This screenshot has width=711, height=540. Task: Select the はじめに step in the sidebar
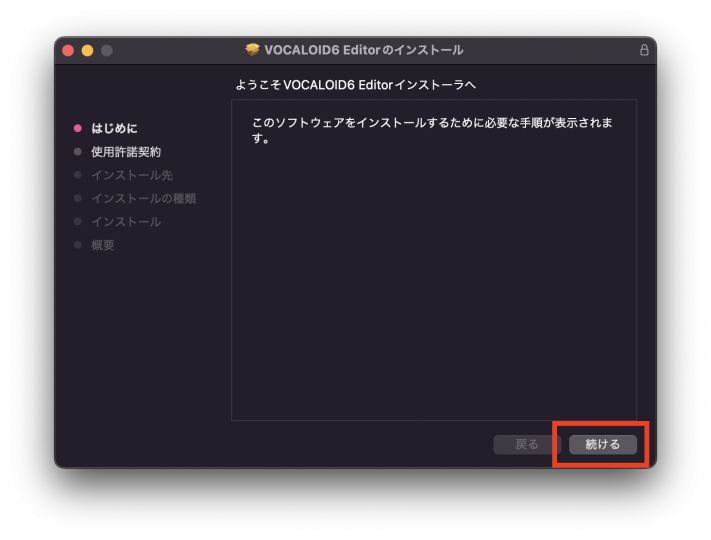pyautogui.click(x=114, y=129)
